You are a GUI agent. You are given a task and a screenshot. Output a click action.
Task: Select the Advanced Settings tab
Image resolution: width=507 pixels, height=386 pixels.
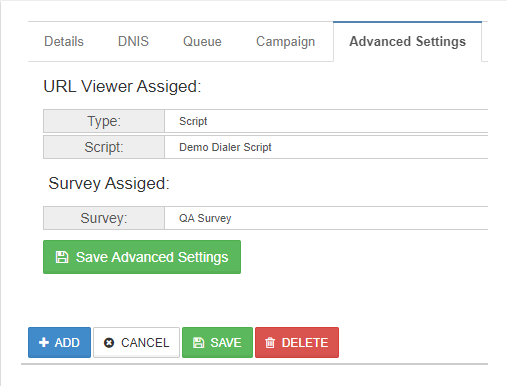(407, 42)
